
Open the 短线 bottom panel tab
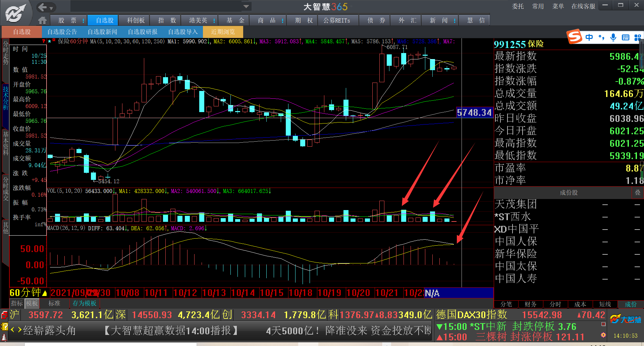pos(605,304)
